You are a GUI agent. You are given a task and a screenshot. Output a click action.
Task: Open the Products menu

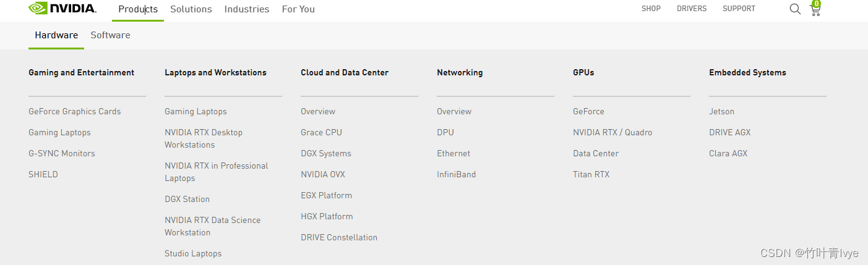[138, 9]
